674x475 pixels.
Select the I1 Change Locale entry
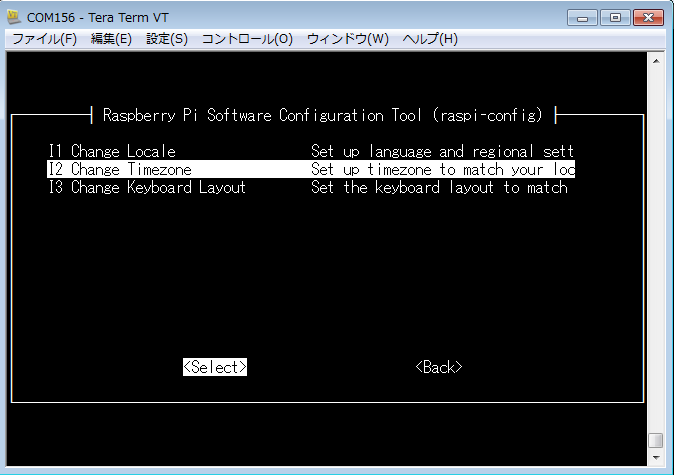pyautogui.click(x=311, y=151)
